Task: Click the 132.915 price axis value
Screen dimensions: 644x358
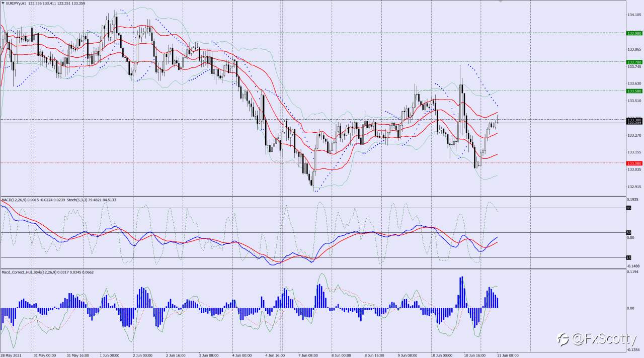Action: pyautogui.click(x=634, y=187)
